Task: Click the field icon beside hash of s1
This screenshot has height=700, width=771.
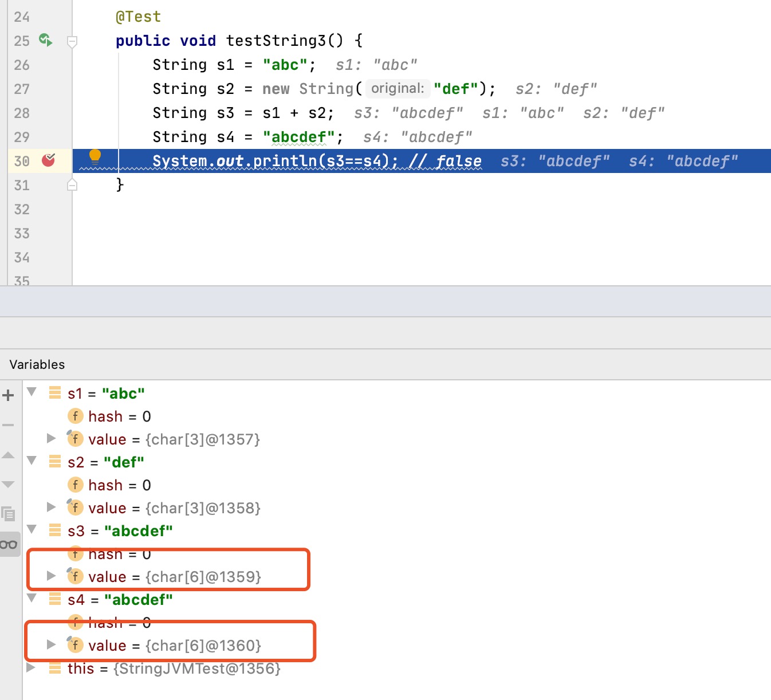Action: (x=75, y=416)
